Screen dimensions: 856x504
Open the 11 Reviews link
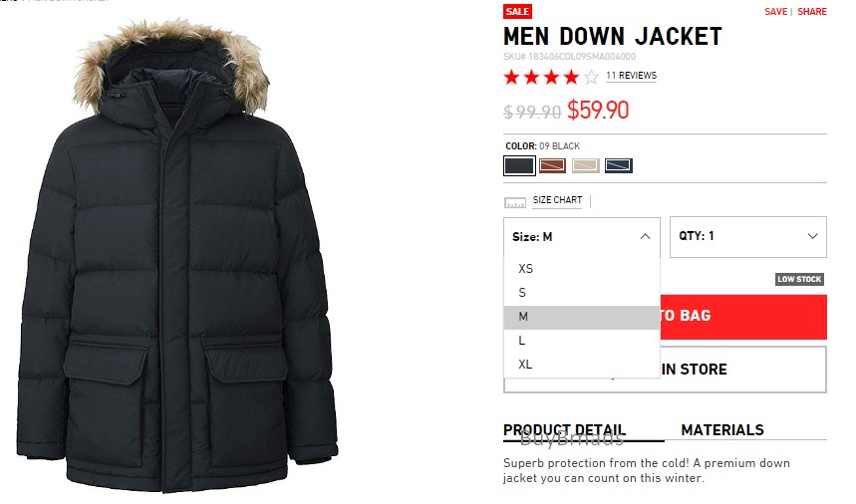631,76
